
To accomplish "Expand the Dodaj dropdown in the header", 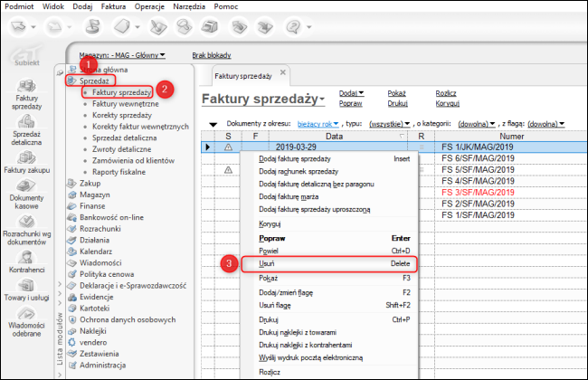I will coord(351,92).
